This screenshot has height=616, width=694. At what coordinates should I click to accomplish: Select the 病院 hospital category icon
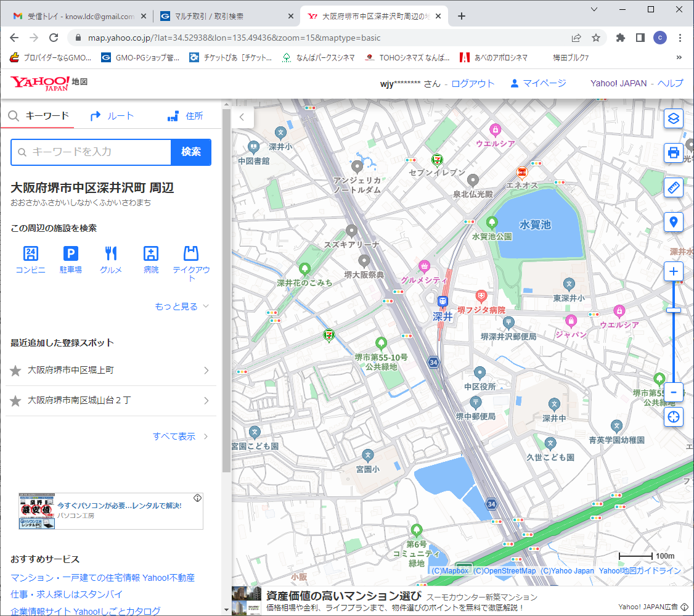(x=151, y=253)
